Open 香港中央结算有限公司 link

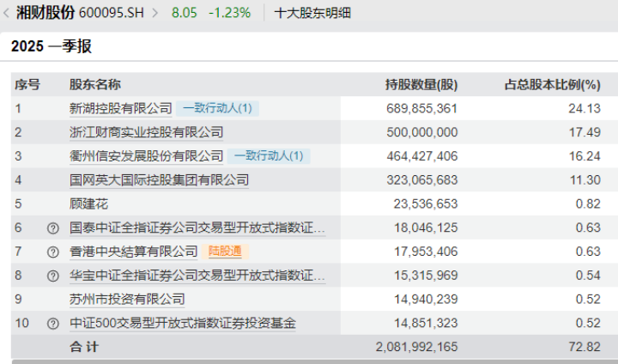click(x=134, y=252)
